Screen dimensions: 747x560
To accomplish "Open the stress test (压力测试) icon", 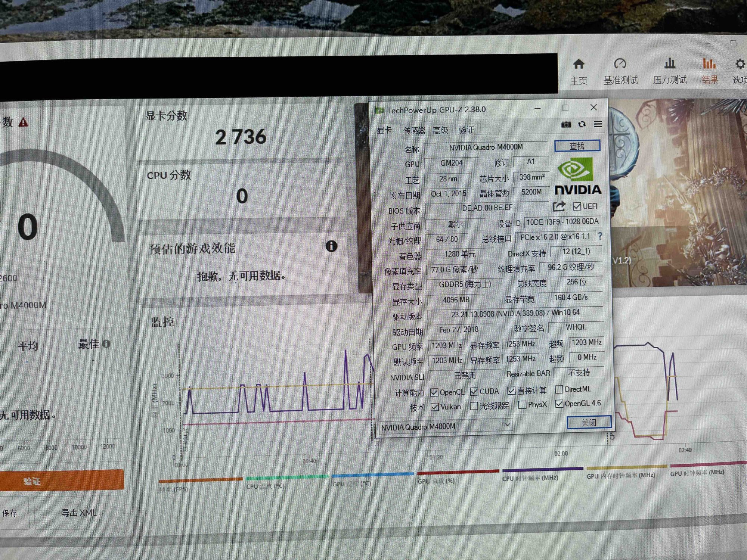I will pyautogui.click(x=670, y=63).
